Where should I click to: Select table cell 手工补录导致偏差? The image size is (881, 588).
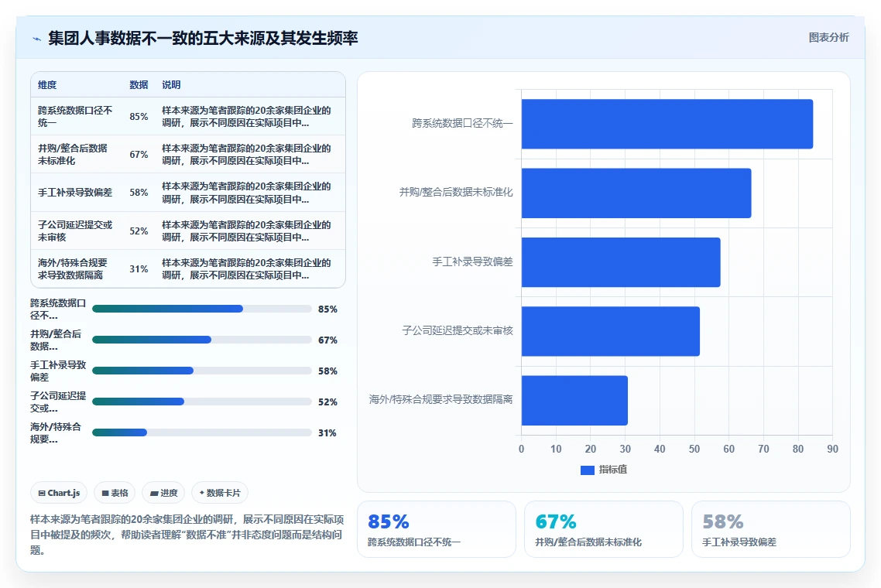tap(75, 192)
